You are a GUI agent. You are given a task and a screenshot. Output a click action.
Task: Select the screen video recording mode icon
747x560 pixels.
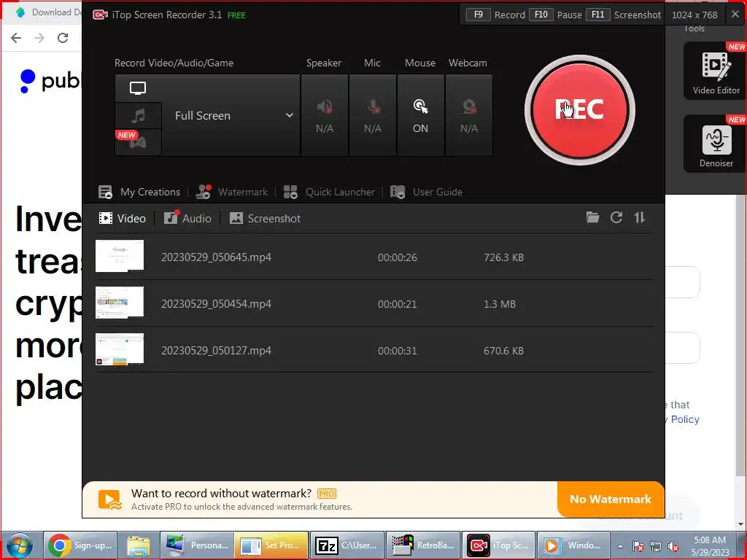138,88
